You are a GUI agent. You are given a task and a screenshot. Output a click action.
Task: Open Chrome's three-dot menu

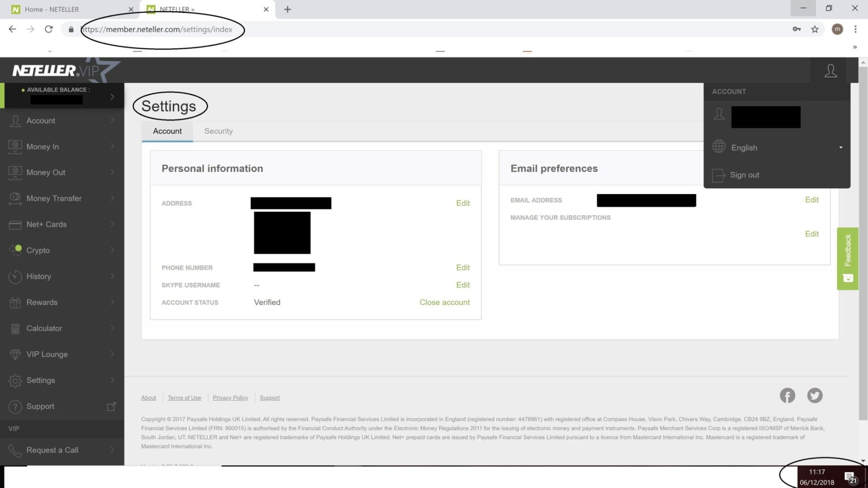point(855,29)
